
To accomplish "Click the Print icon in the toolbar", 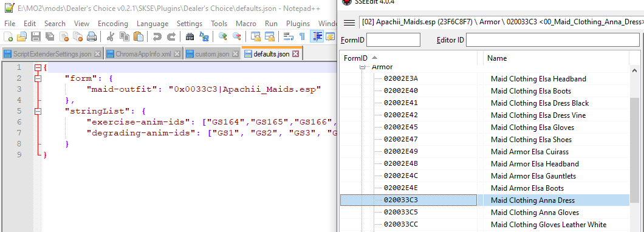I will coord(91,36).
